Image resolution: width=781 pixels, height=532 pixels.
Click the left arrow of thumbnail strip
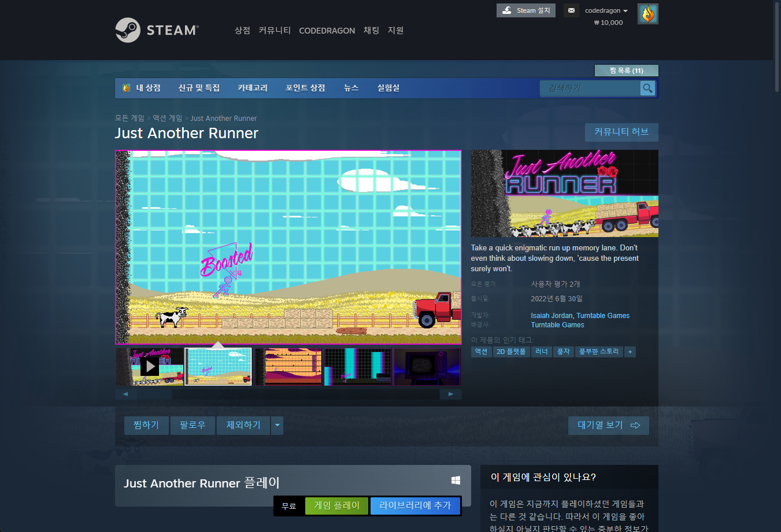(x=125, y=394)
